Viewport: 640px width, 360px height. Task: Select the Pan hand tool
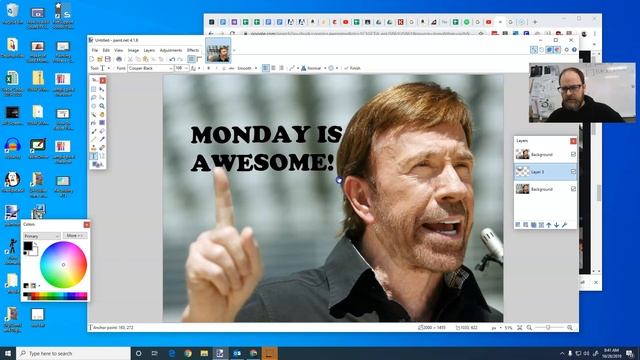[x=102, y=115]
